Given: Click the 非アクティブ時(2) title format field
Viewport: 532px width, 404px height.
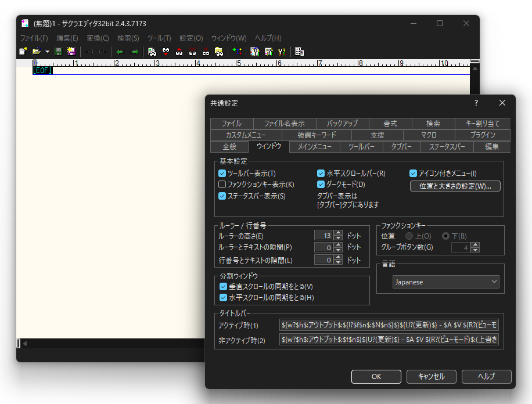Looking at the screenshot, I should coord(389,339).
